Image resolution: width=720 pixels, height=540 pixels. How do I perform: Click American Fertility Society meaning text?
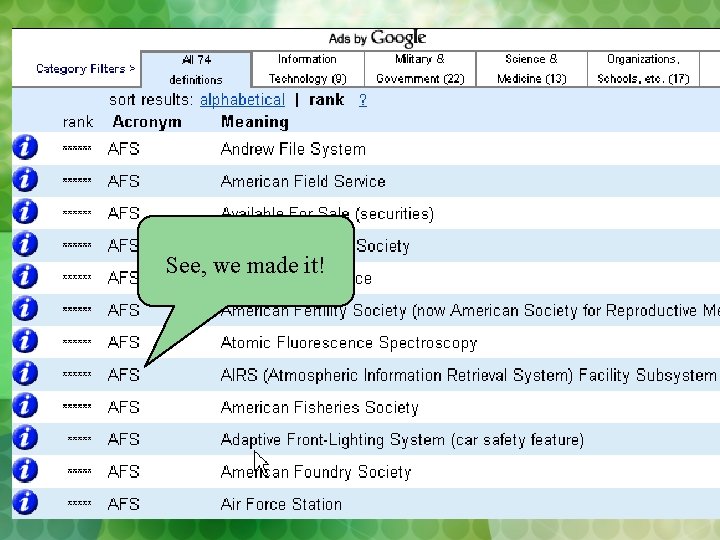click(470, 310)
